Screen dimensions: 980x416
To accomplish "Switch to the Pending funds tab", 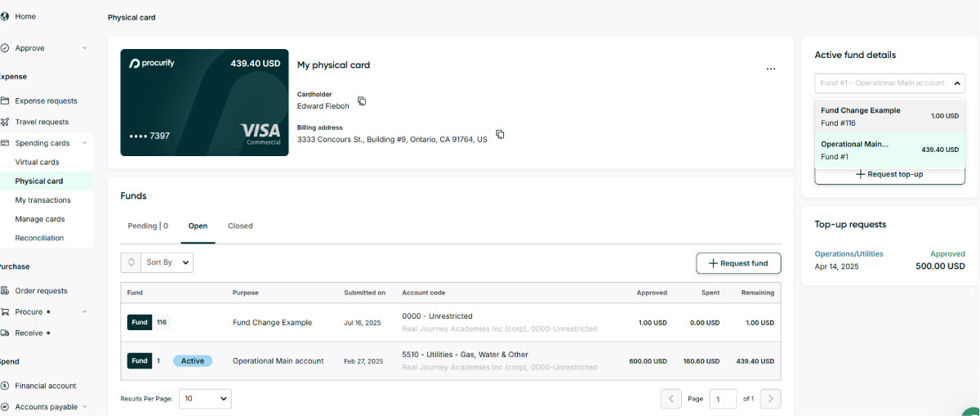I will coord(147,226).
